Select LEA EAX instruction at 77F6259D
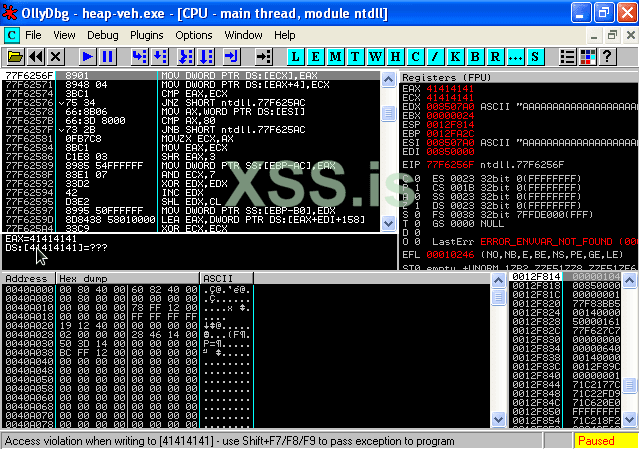Image resolution: width=639 pixels, height=449 pixels. tap(192, 219)
